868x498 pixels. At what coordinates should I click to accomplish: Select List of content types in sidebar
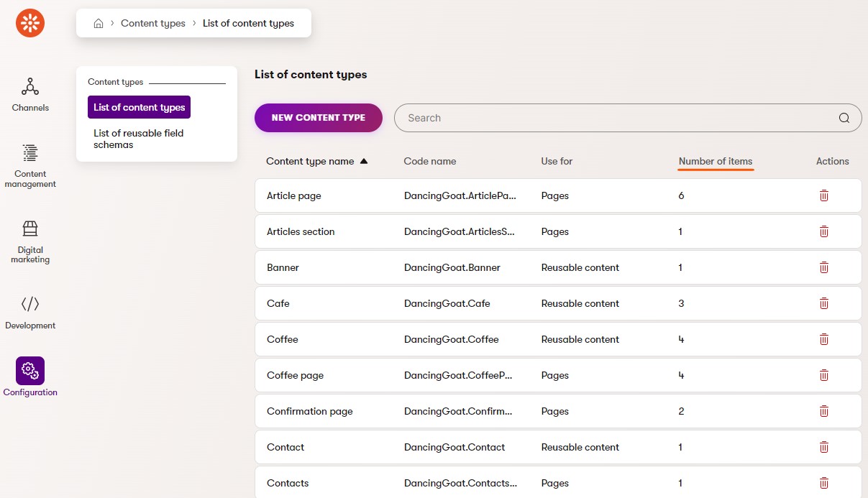point(139,106)
